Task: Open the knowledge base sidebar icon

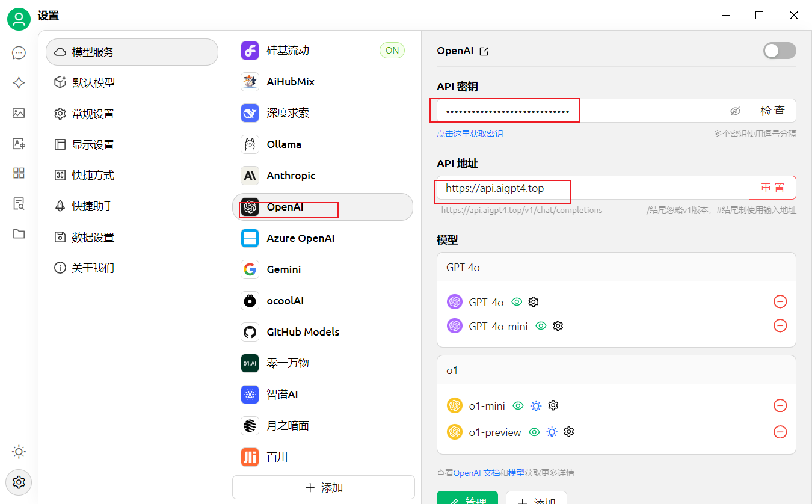Action: point(19,203)
